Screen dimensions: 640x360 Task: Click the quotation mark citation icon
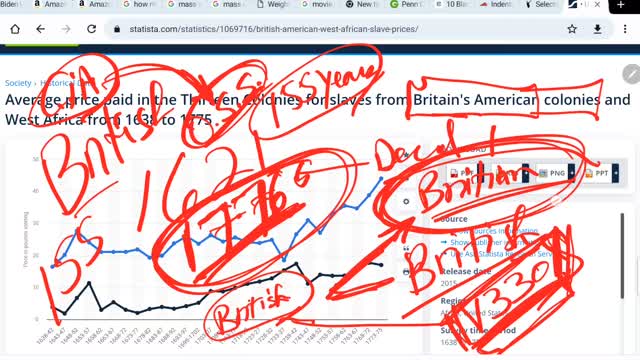tap(406, 248)
